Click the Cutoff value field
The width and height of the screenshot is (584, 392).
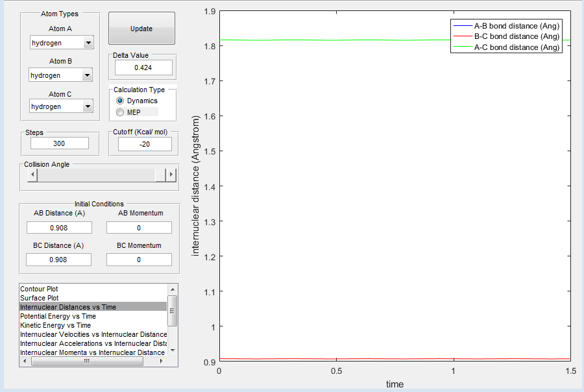coord(145,144)
